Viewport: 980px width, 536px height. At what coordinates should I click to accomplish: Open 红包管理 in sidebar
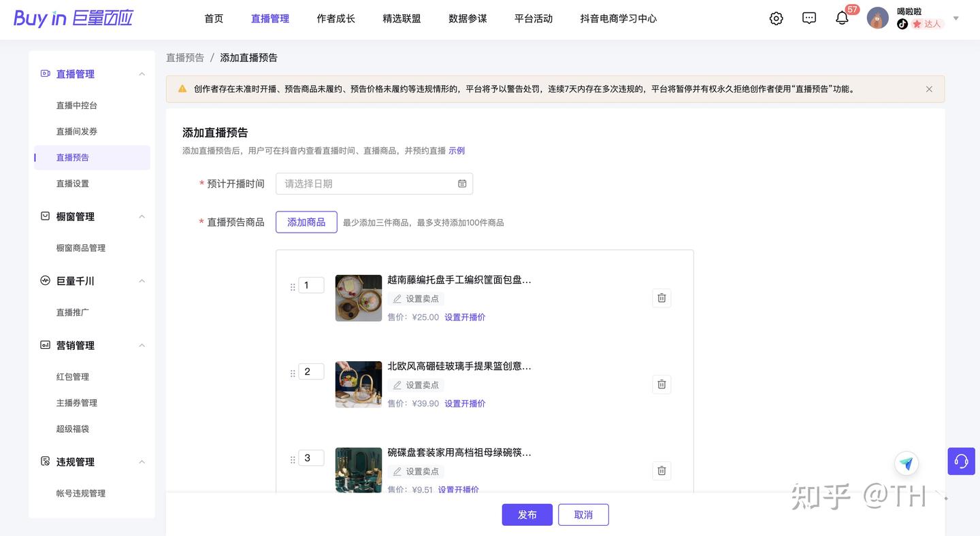[x=73, y=377]
